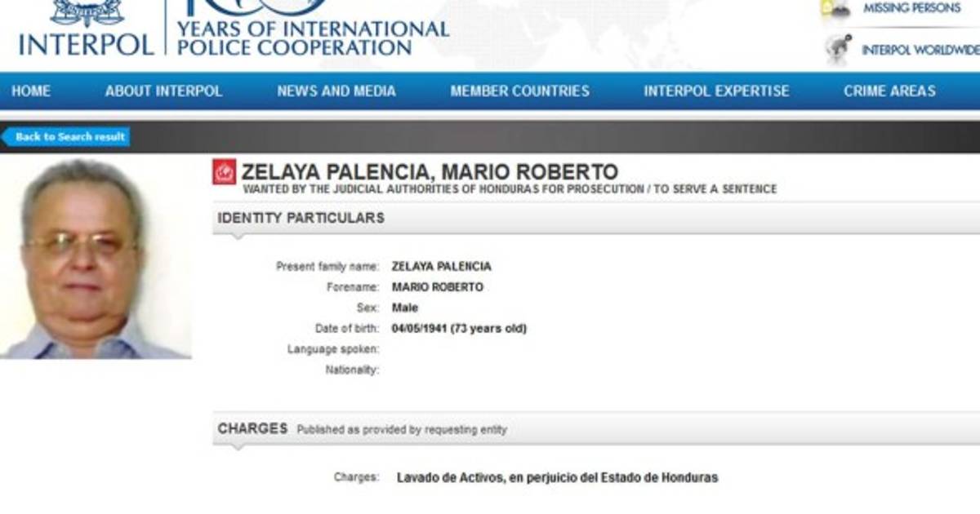Collapse the Identity Particulars section header
The image size is (980, 514).
point(301,218)
